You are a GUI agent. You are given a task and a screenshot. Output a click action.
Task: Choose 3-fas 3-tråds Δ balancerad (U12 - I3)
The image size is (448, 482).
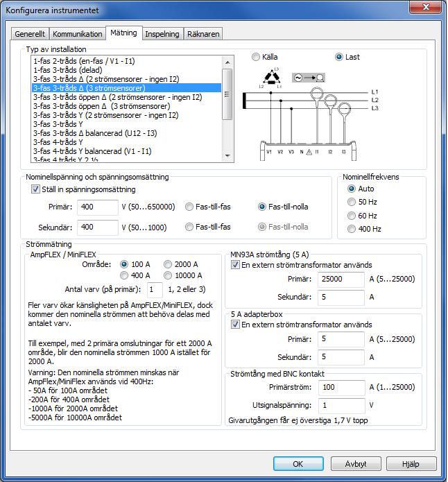126,133
